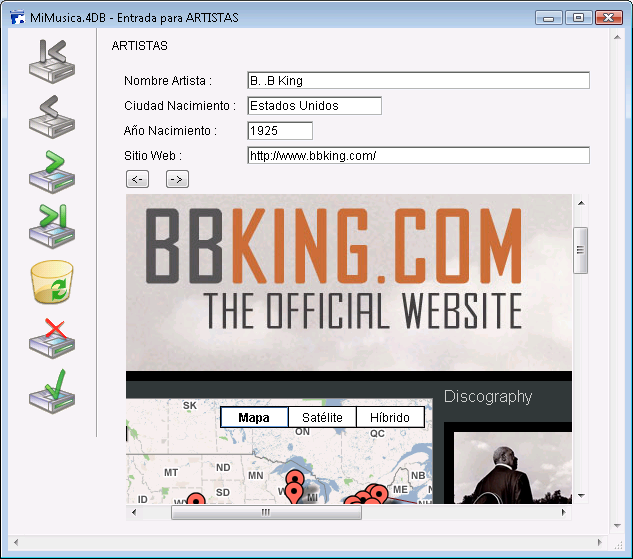
Task: Click the yellow refresh database icon
Action: [x=52, y=281]
